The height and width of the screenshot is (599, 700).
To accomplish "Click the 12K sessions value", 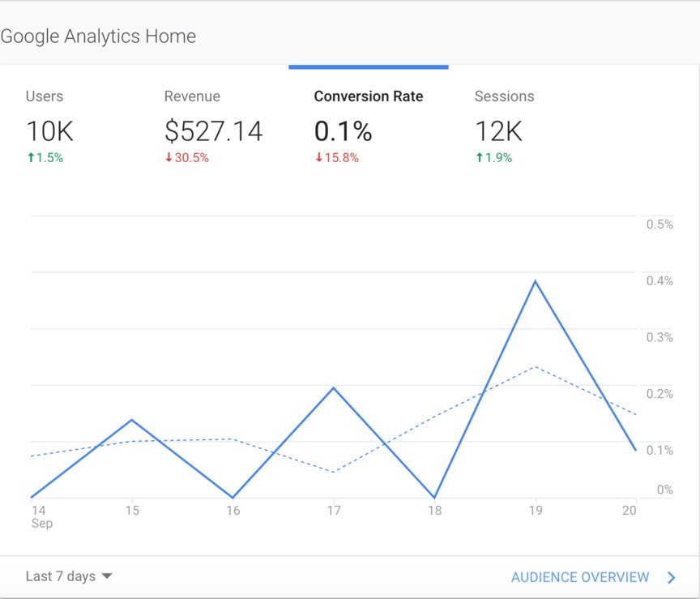I will [498, 130].
